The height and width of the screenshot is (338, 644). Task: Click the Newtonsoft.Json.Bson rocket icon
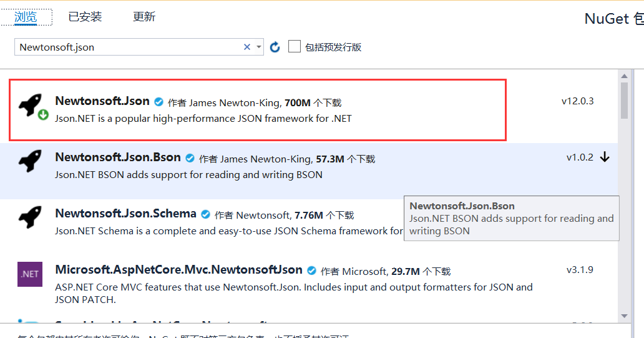click(30, 161)
